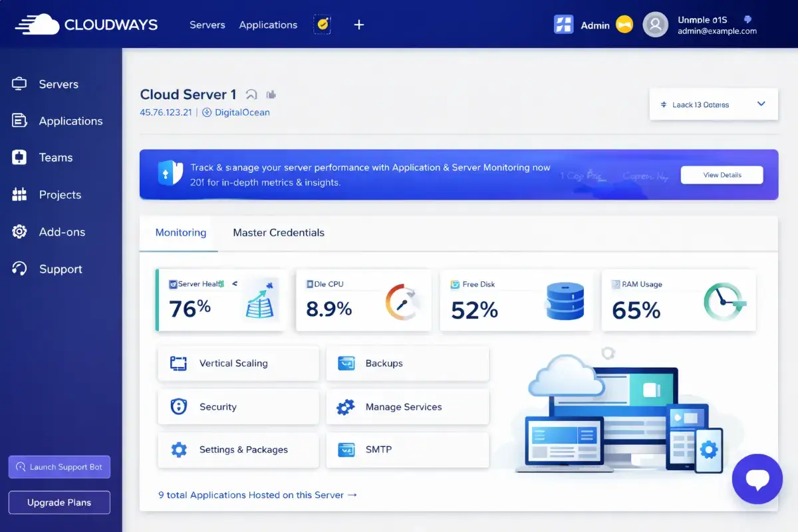Switch to the Master Credentials tab

pyautogui.click(x=279, y=233)
